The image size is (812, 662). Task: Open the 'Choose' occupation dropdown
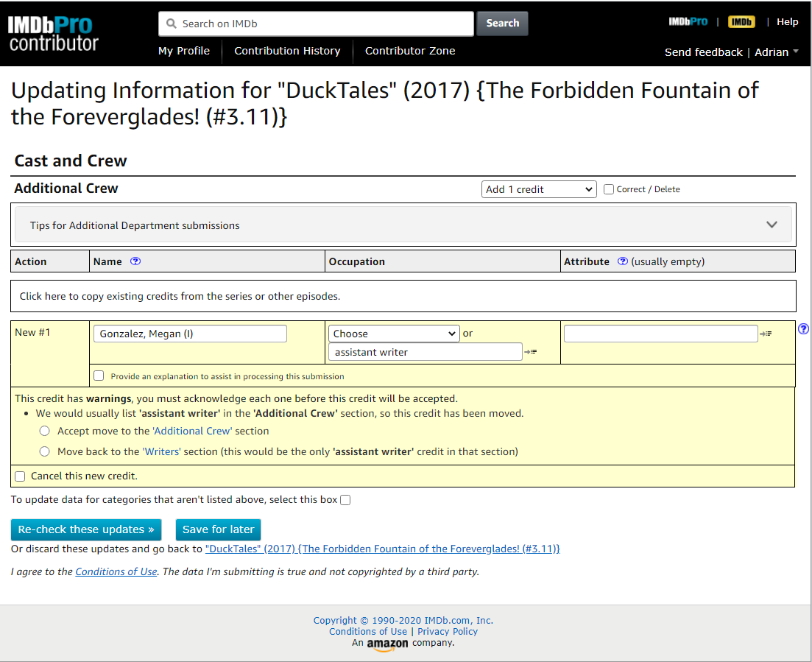pyautogui.click(x=394, y=334)
